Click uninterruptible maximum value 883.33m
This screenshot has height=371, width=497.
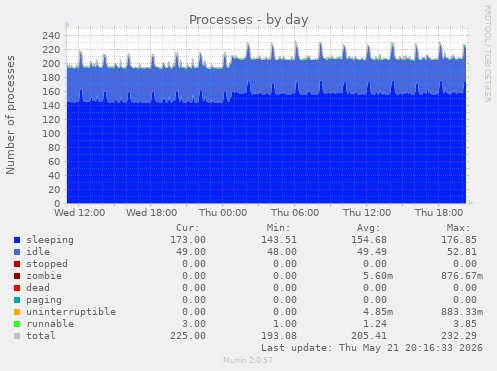pyautogui.click(x=462, y=312)
